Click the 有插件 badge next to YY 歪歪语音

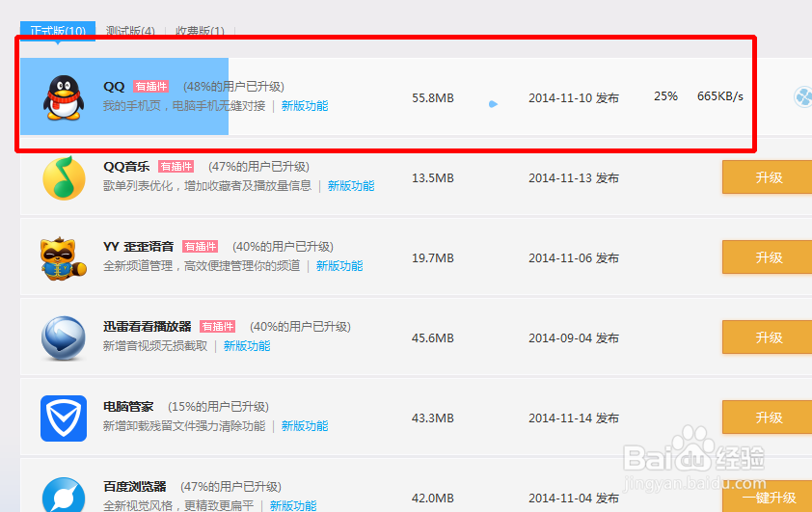coord(201,247)
